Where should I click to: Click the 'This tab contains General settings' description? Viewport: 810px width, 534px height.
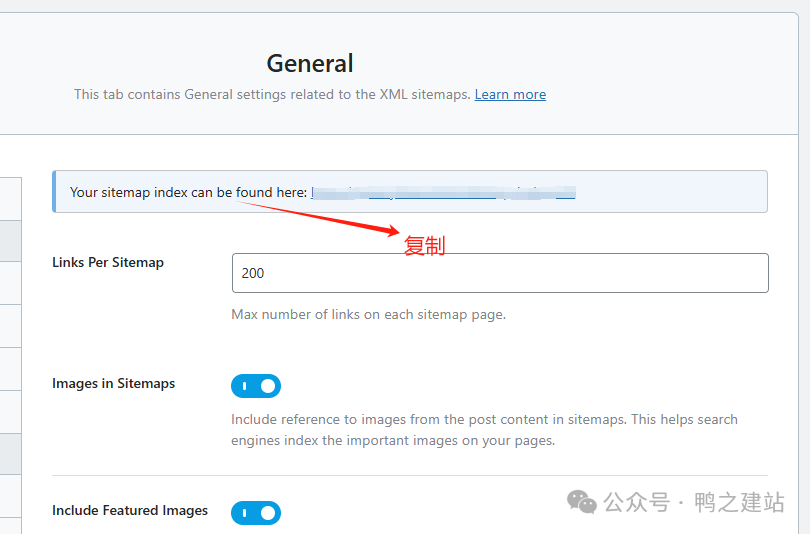click(272, 95)
